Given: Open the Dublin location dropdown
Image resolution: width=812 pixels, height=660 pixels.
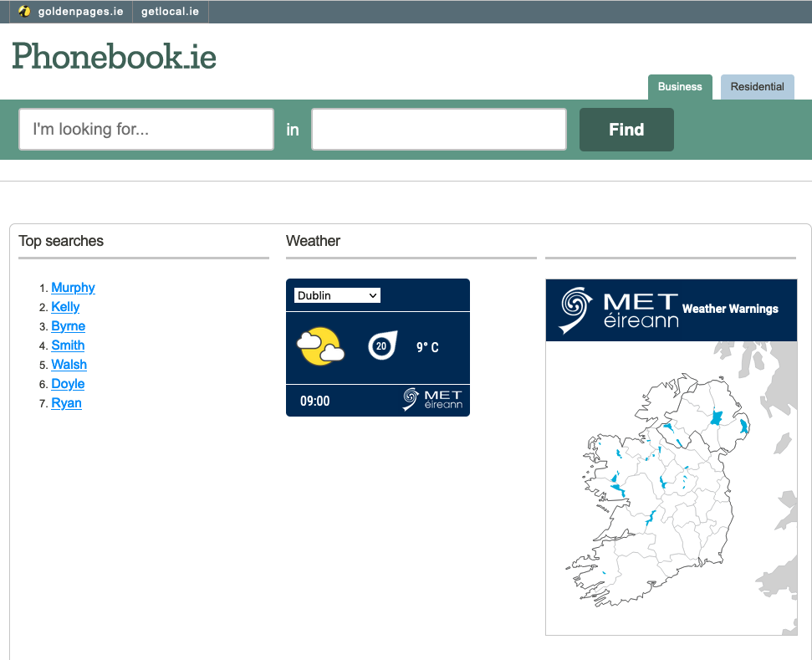Looking at the screenshot, I should click(337, 295).
